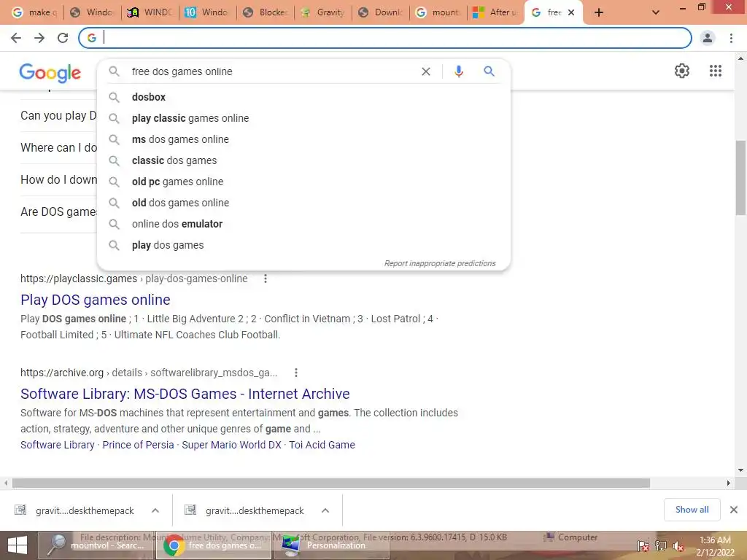The width and height of the screenshot is (747, 560).
Task: Click into the Google search text field
Action: click(271, 71)
